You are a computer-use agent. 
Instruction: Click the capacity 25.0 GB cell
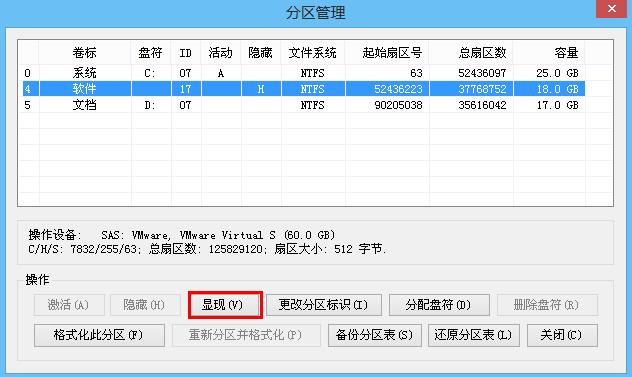[557, 73]
